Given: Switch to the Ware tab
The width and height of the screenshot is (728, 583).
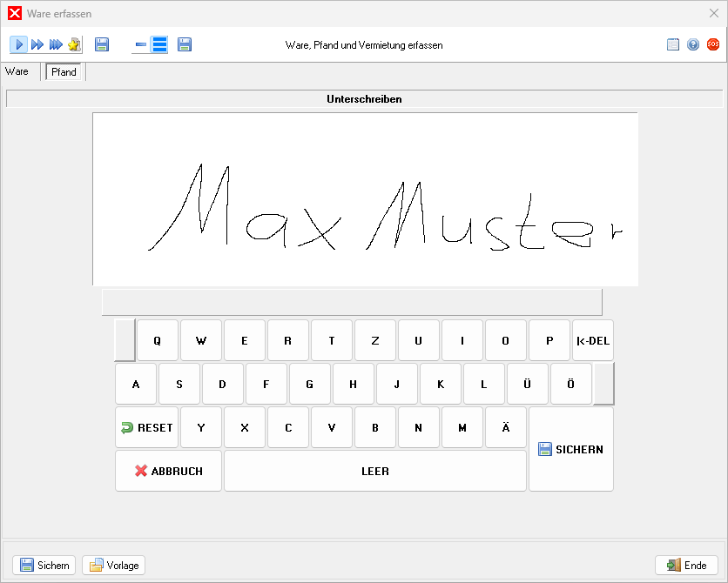Looking at the screenshot, I should click(17, 71).
